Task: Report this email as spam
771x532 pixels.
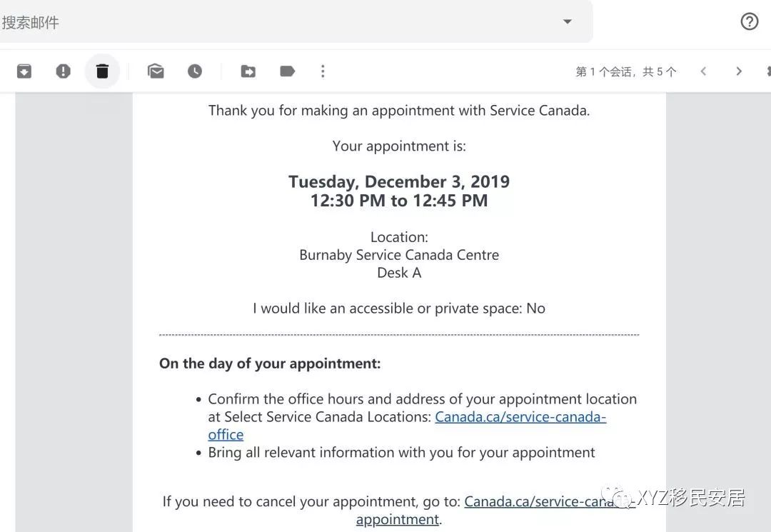Action: [63, 71]
